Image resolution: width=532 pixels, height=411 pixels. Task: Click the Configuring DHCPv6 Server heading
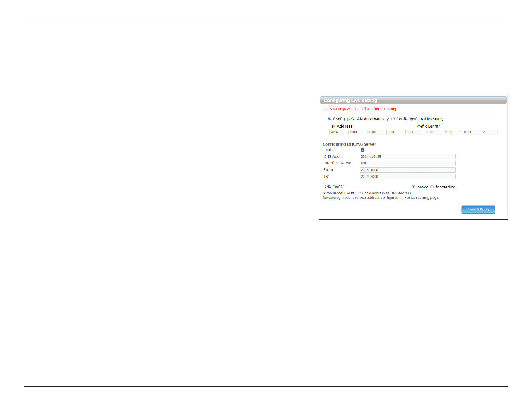coord(349,144)
